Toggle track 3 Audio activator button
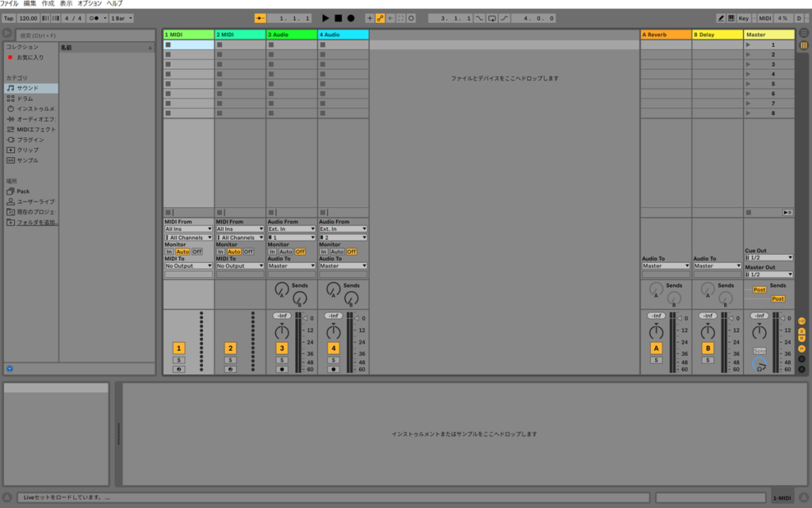The image size is (812, 508). pyautogui.click(x=282, y=348)
